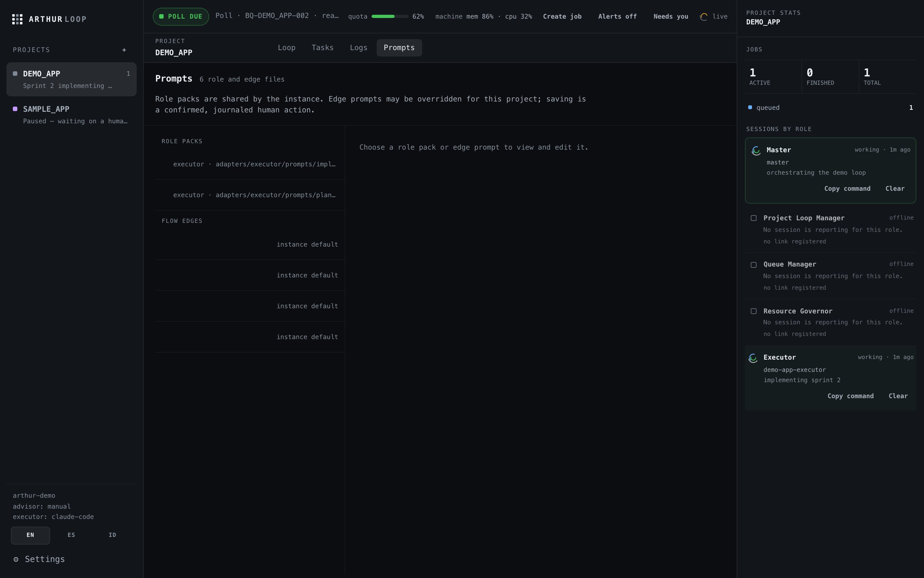Click the 'implementing sprint 2' text
This screenshot has height=578, width=924.
802,380
